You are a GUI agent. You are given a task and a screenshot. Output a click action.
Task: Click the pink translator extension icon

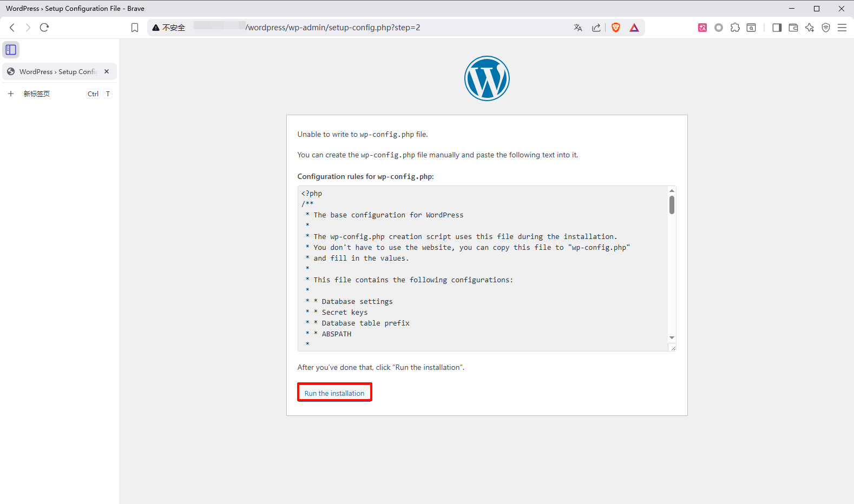(702, 28)
